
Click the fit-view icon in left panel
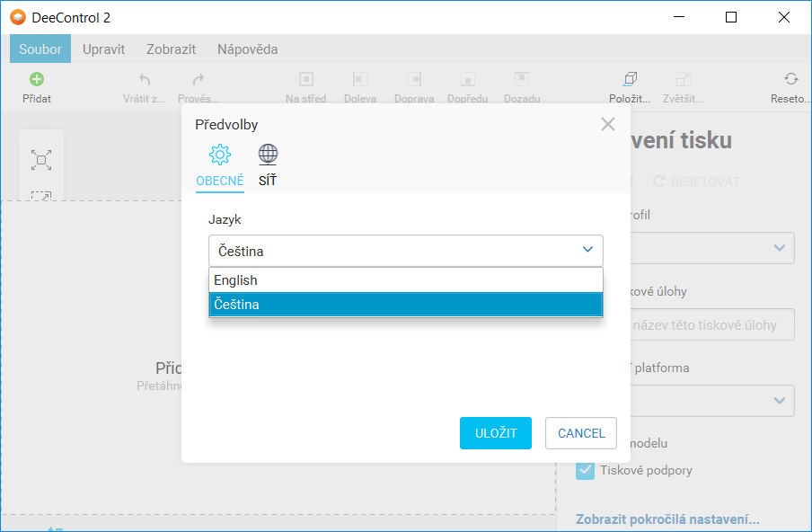tap(41, 160)
